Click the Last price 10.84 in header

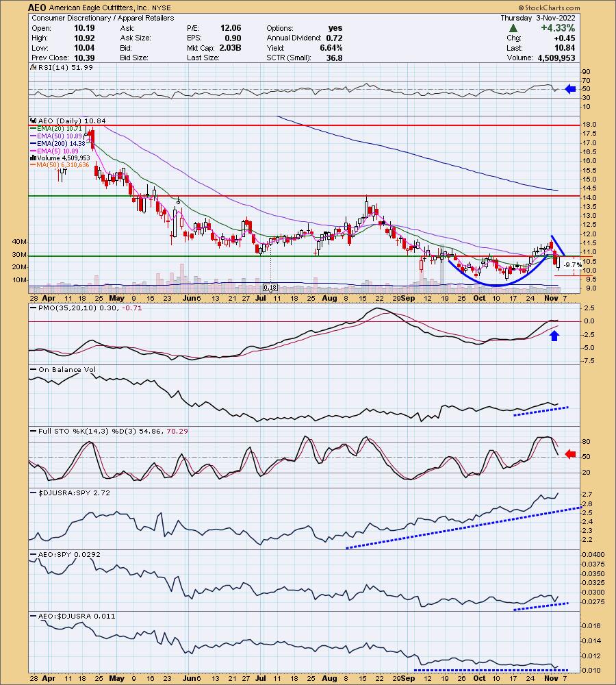click(x=565, y=48)
